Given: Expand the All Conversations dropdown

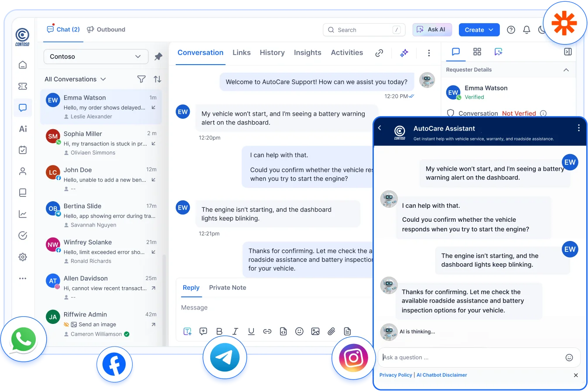Looking at the screenshot, I should click(75, 79).
